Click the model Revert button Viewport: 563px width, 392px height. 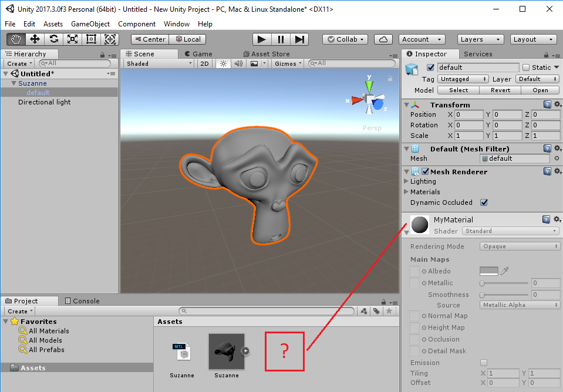(500, 90)
